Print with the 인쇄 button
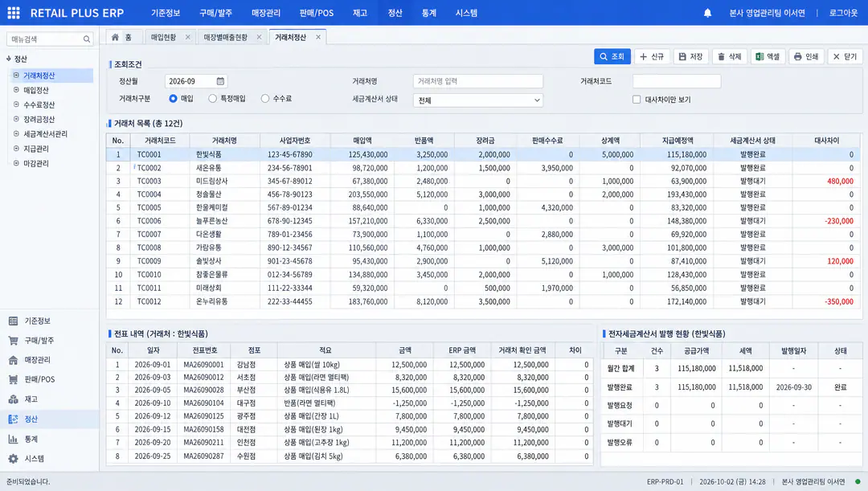The image size is (868, 491). click(x=806, y=56)
